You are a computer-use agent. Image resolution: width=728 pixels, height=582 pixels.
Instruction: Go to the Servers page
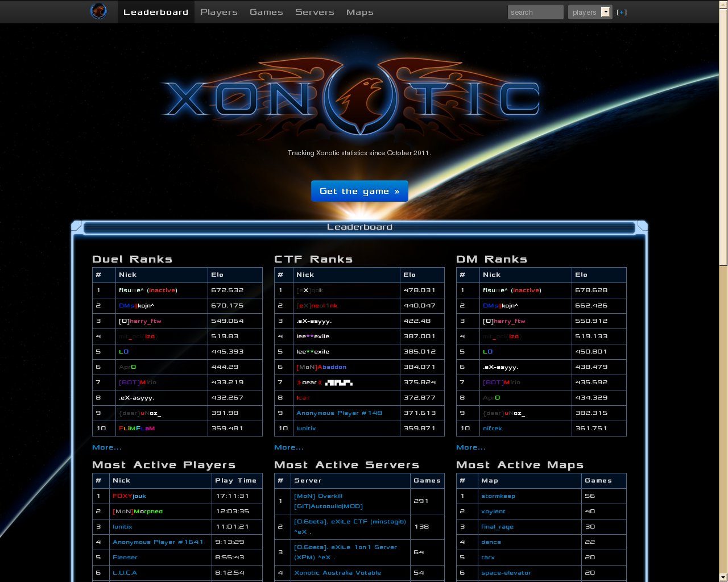click(315, 12)
